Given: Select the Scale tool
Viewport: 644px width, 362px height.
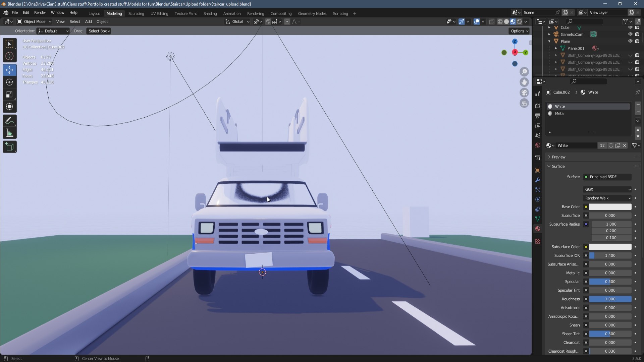Looking at the screenshot, I should tap(9, 95).
